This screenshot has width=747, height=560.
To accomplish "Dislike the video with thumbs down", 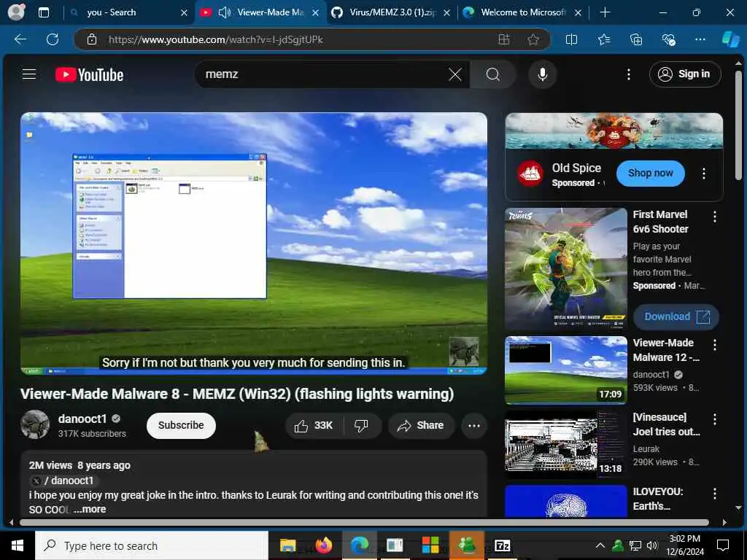I will point(362,426).
